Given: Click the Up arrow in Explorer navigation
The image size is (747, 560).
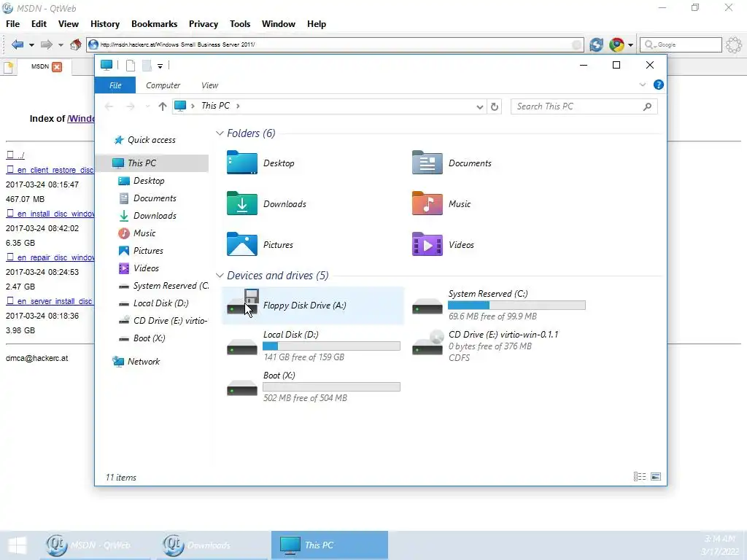Looking at the screenshot, I should (x=163, y=106).
